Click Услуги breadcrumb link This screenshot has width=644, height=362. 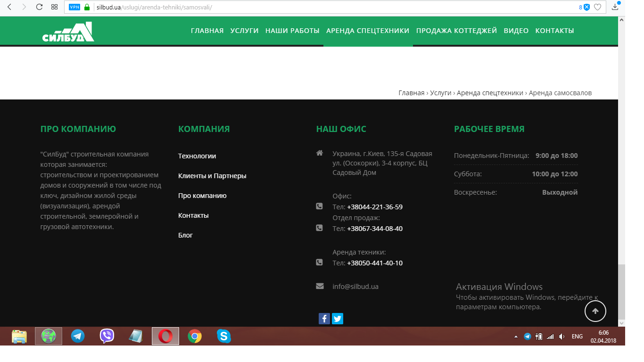tap(441, 93)
